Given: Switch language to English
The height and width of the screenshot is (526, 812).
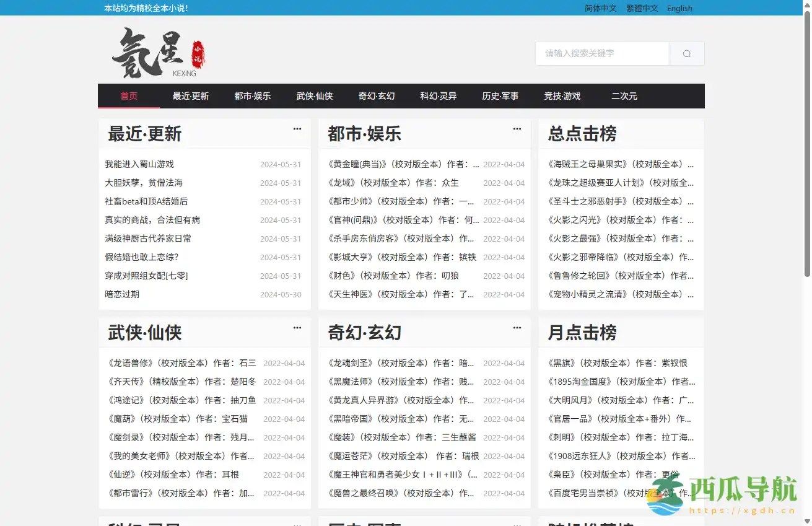Looking at the screenshot, I should tap(679, 8).
